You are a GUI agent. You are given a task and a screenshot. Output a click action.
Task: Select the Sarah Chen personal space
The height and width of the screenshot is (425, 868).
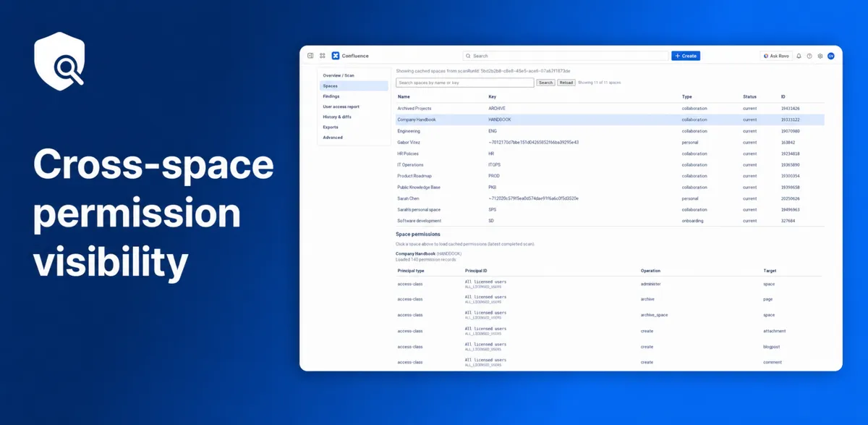pyautogui.click(x=610, y=198)
